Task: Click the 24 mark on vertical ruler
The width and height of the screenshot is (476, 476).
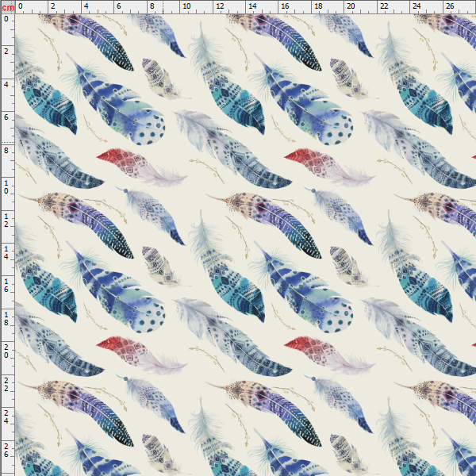Action: (6, 416)
